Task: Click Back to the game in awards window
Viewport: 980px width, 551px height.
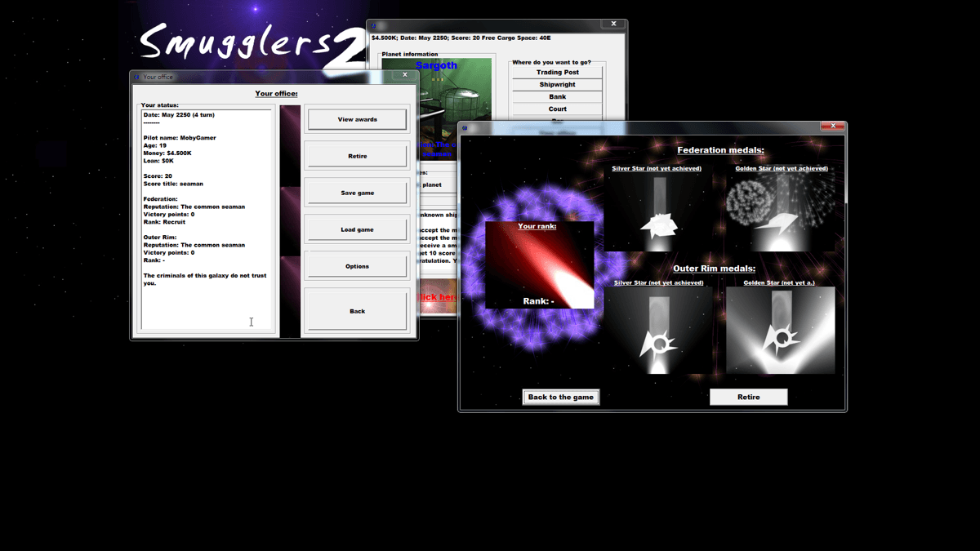Action: 560,397
